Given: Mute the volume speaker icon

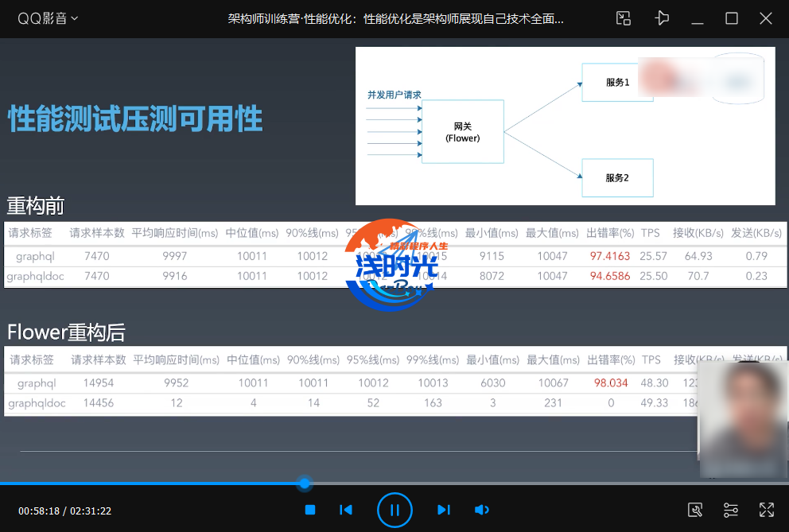Looking at the screenshot, I should tap(481, 510).
